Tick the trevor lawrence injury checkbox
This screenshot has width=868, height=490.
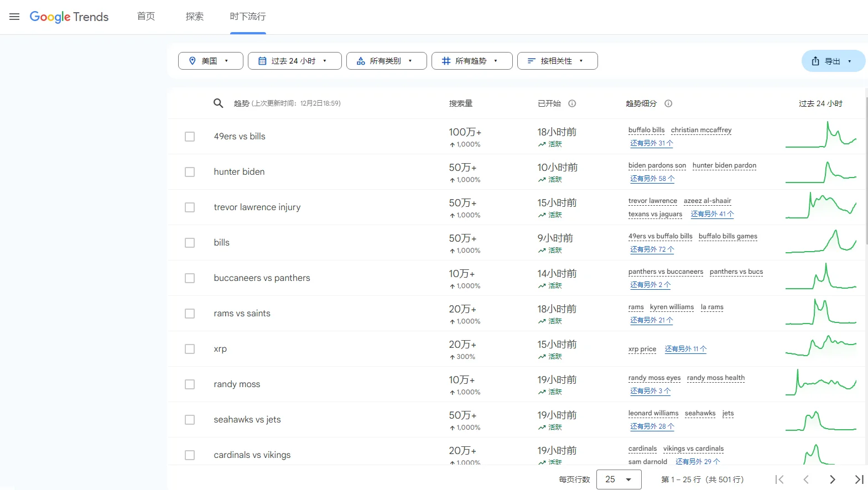[190, 207]
